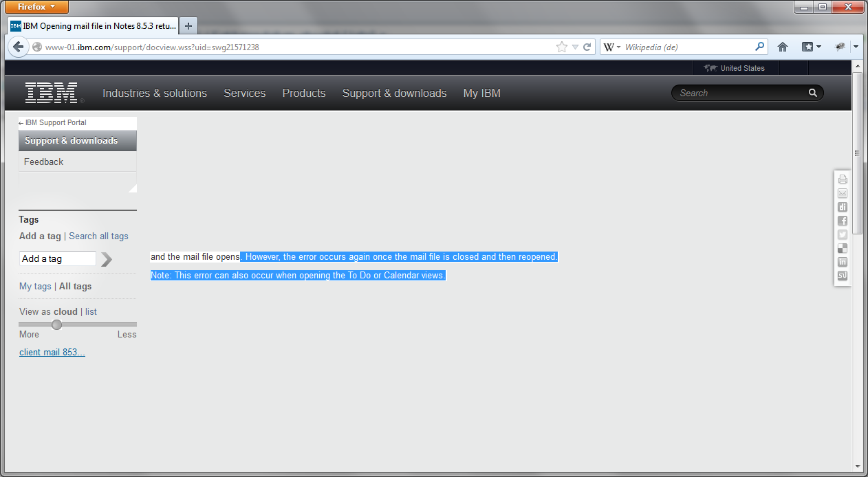The width and height of the screenshot is (868, 477).
Task: Share on Facebook icon
Action: 843,221
